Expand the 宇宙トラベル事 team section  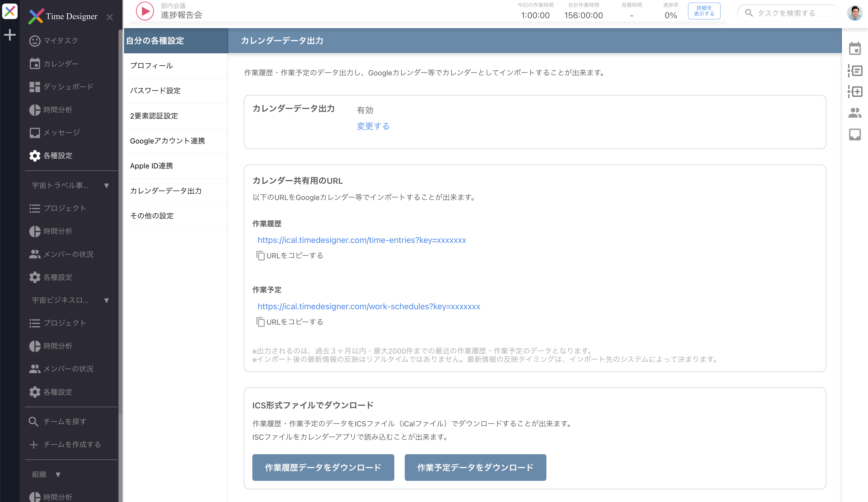tap(107, 185)
